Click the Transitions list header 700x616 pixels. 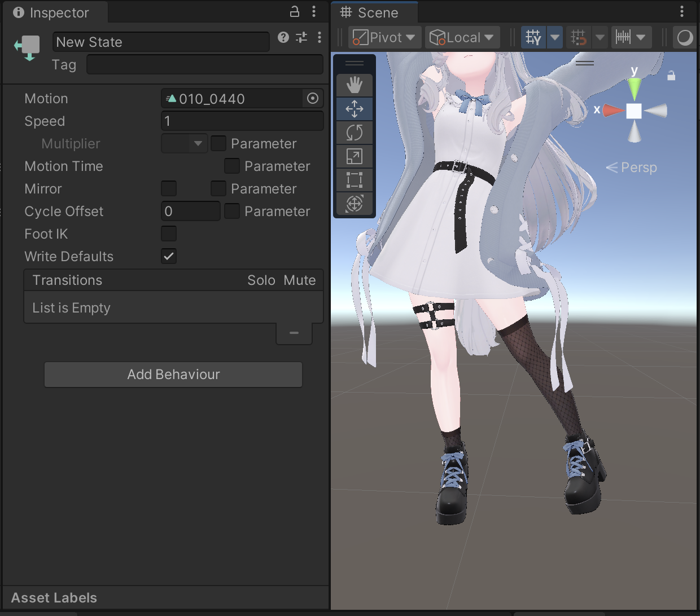(173, 280)
